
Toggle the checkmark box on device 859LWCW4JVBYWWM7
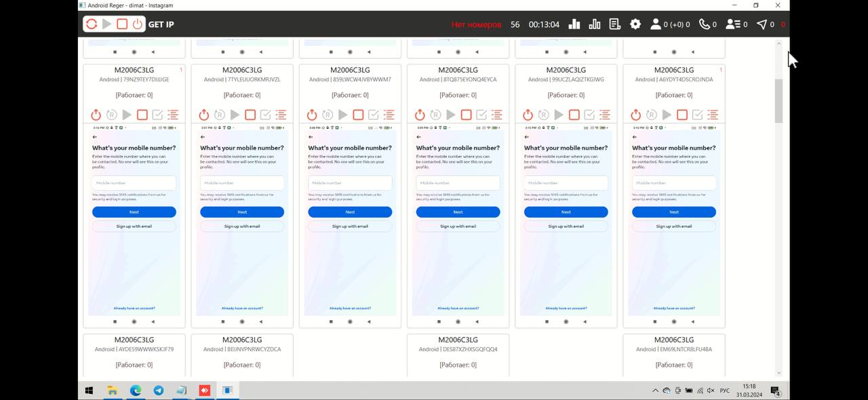tap(374, 115)
